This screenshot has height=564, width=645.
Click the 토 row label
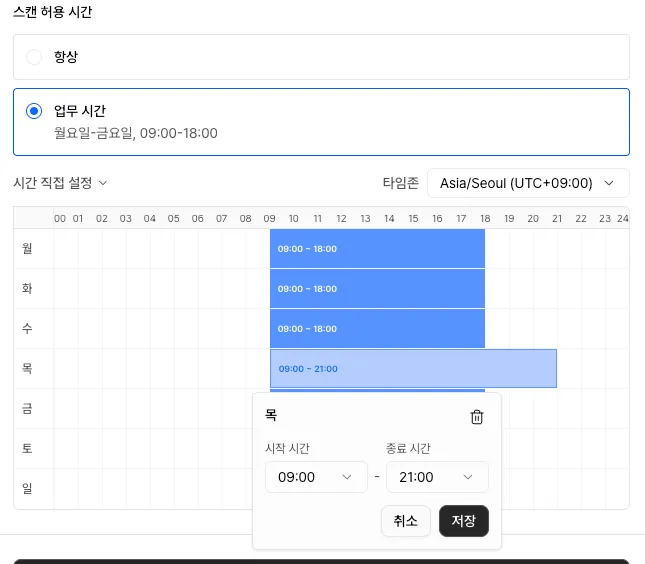tap(27, 449)
